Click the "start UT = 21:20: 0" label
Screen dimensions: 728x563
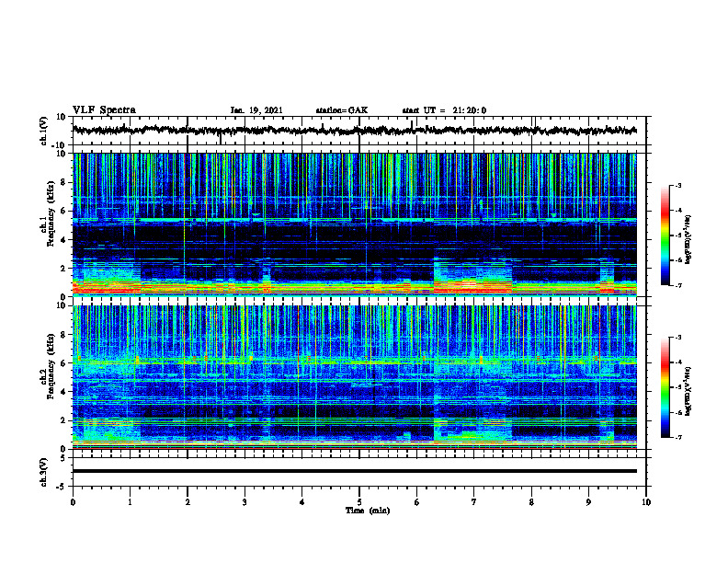[x=444, y=110]
